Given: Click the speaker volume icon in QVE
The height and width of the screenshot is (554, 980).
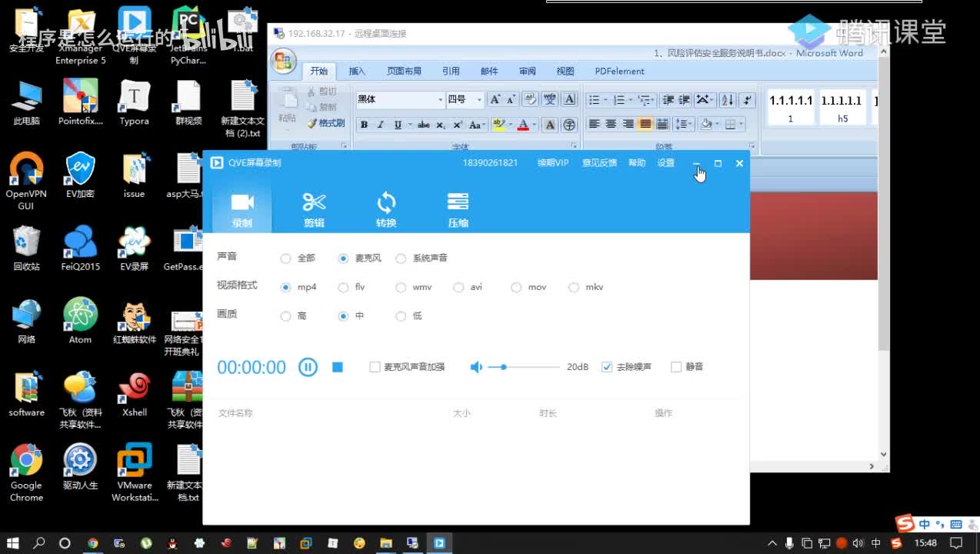Looking at the screenshot, I should 476,367.
